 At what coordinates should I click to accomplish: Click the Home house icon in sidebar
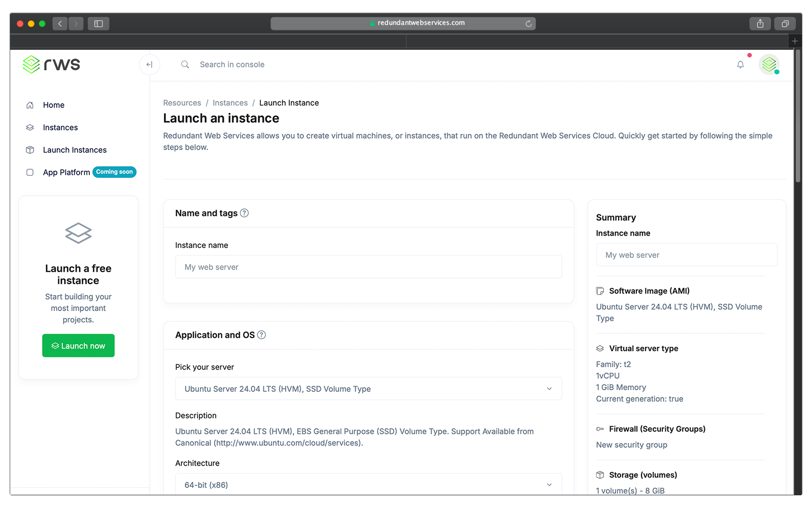[x=30, y=105]
